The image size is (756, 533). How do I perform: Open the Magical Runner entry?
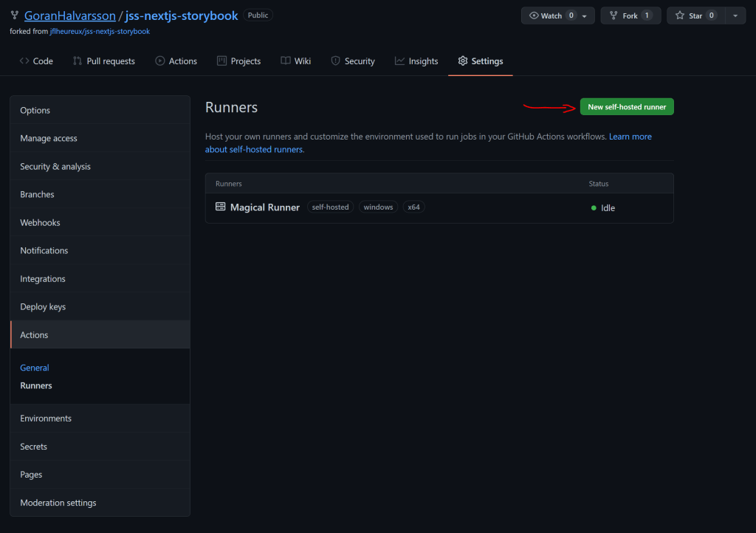pos(264,207)
